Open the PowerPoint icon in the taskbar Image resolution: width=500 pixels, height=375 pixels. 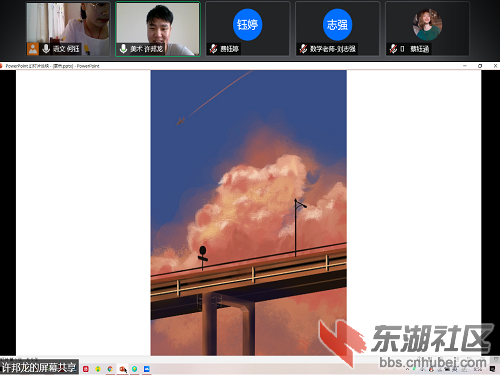[x=122, y=369]
